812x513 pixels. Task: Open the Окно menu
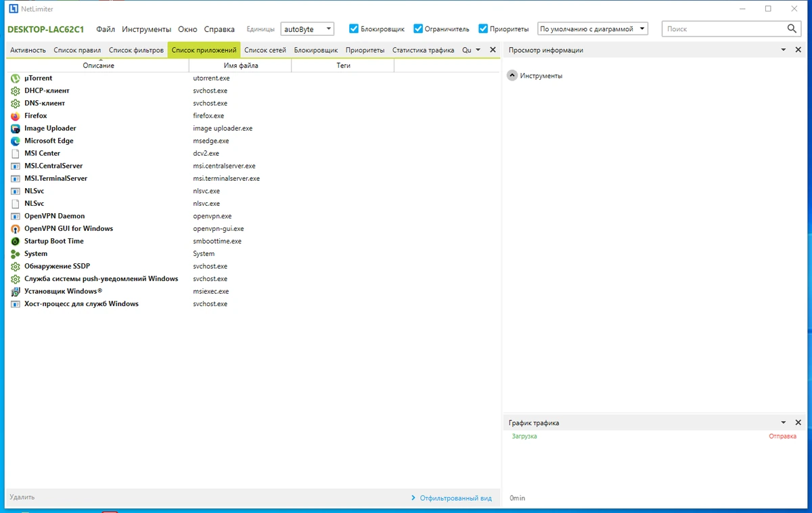tap(187, 29)
